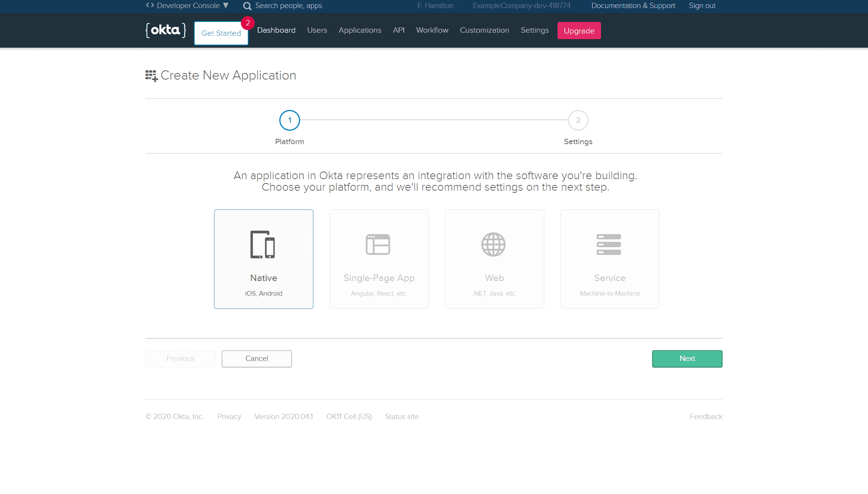Click the Okta logo
This screenshot has height=494, width=868.
pyautogui.click(x=166, y=30)
